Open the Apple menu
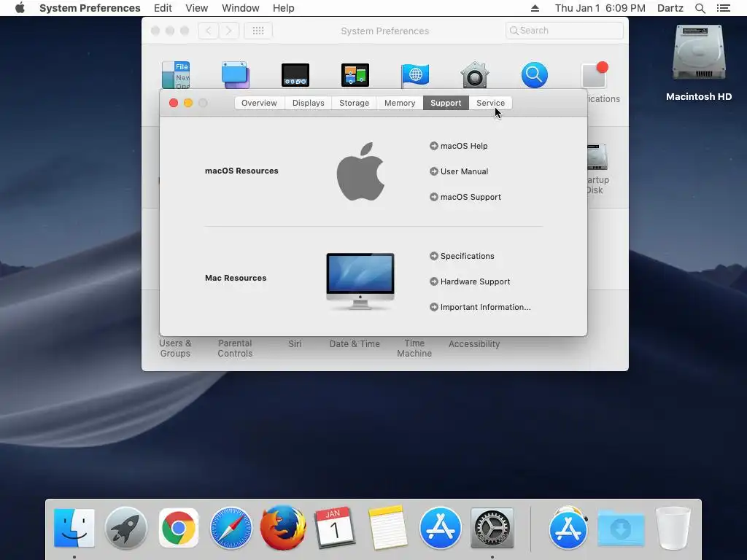 coord(20,8)
